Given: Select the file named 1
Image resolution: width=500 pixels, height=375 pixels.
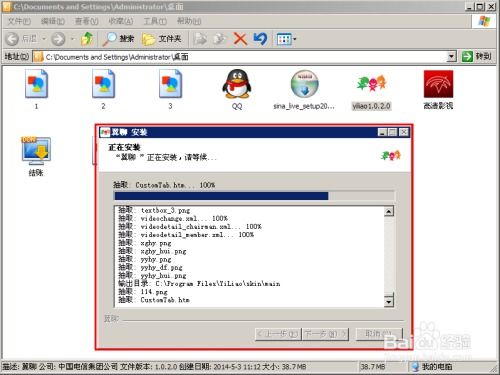Looking at the screenshot, I should click(x=36, y=84).
